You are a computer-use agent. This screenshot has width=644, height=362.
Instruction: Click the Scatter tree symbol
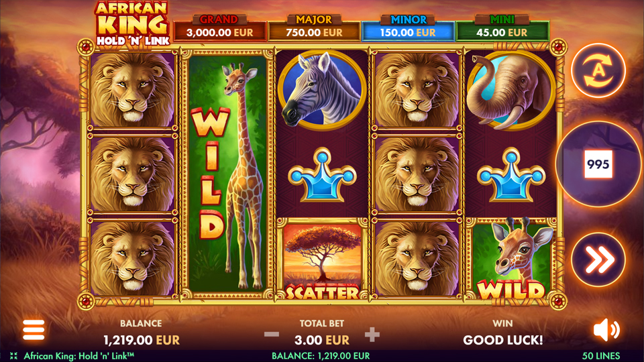[x=322, y=259]
